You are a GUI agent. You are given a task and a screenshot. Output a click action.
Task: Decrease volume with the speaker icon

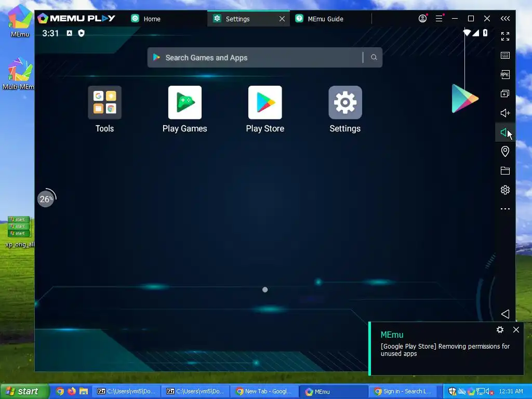(x=504, y=132)
